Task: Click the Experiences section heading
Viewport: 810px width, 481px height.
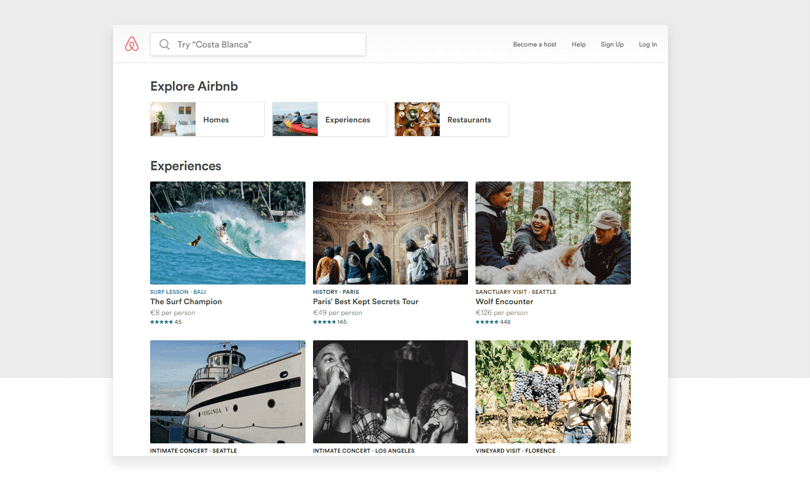Action: pos(186,166)
